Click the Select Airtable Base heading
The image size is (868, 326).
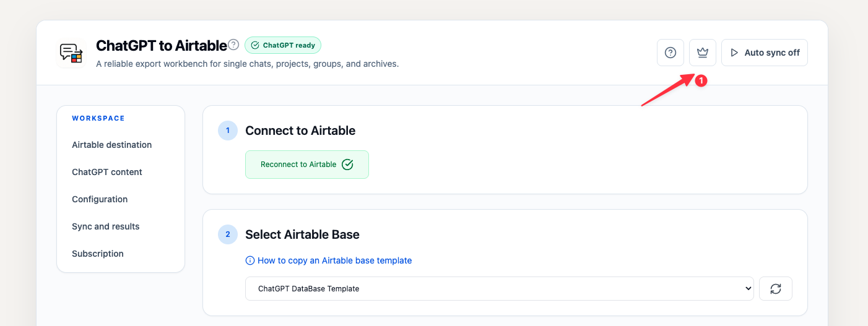[302, 234]
